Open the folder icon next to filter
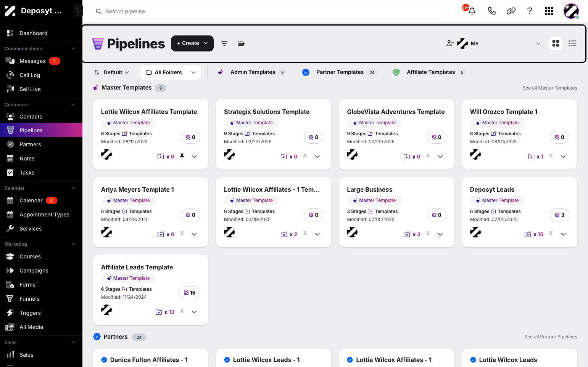The width and height of the screenshot is (588, 367). (x=241, y=43)
